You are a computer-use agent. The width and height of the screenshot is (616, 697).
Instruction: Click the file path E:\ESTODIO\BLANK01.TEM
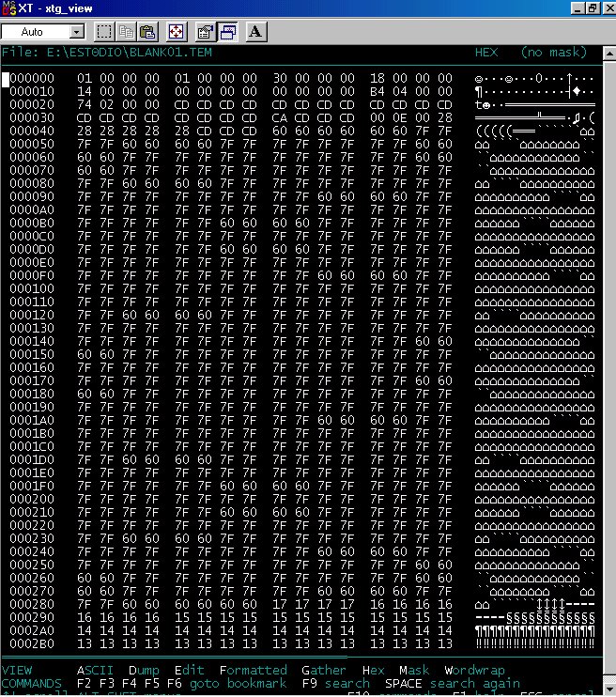tap(130, 53)
